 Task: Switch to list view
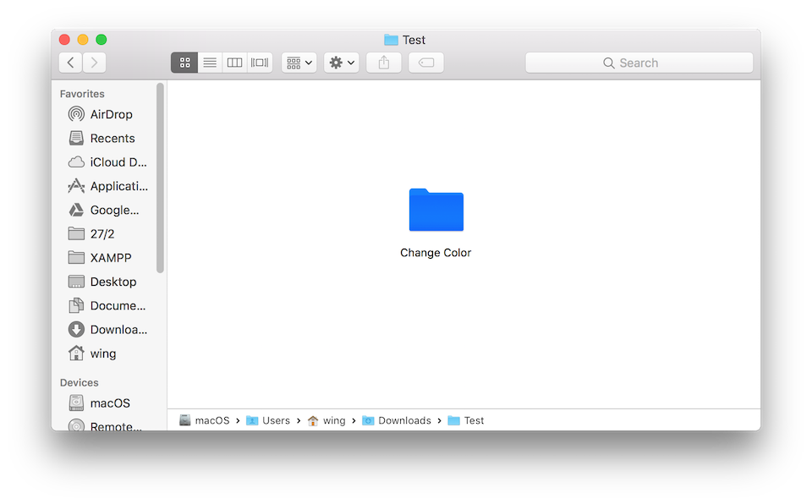point(209,62)
